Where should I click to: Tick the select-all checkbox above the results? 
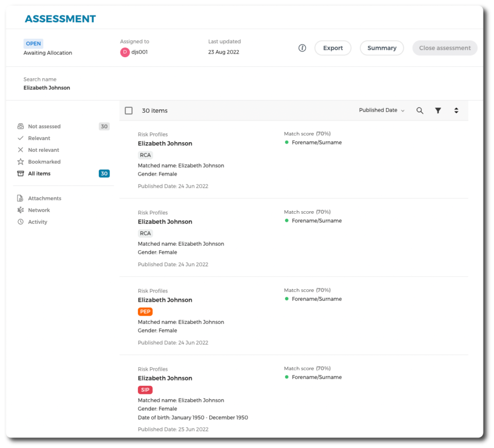coord(128,110)
